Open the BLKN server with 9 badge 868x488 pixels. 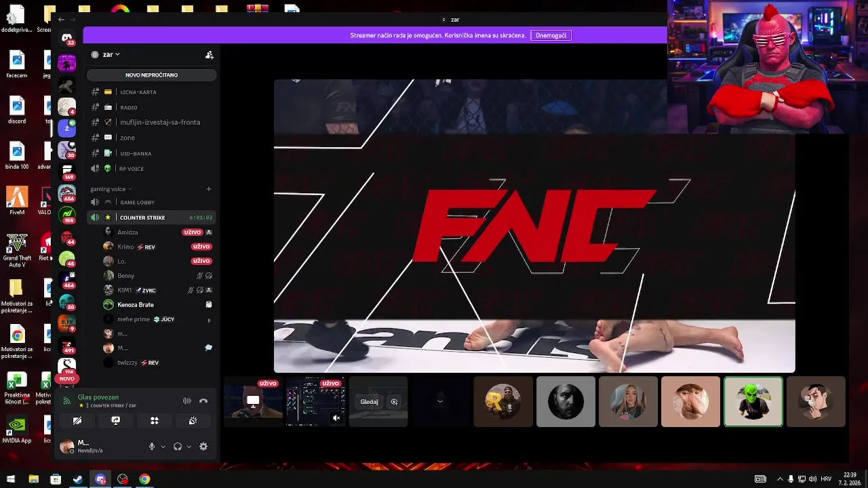click(66, 323)
